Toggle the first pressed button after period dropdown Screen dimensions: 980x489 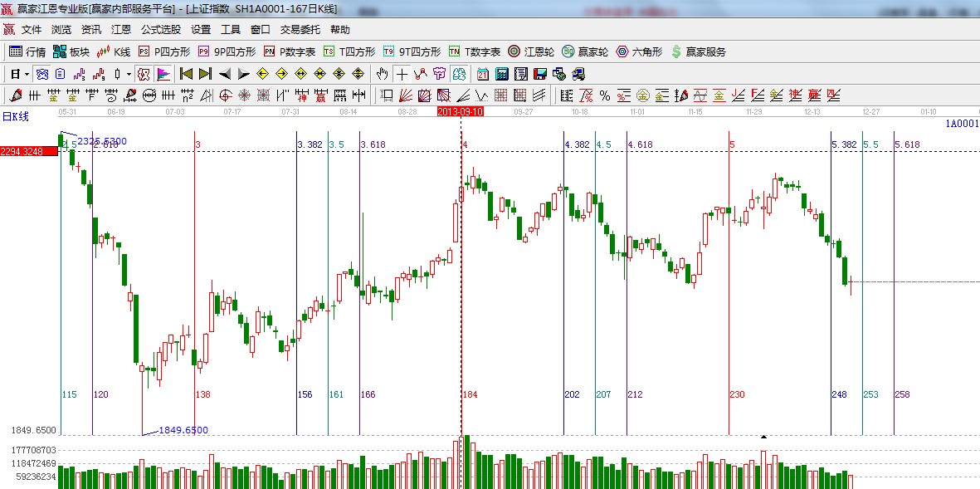click(x=41, y=74)
